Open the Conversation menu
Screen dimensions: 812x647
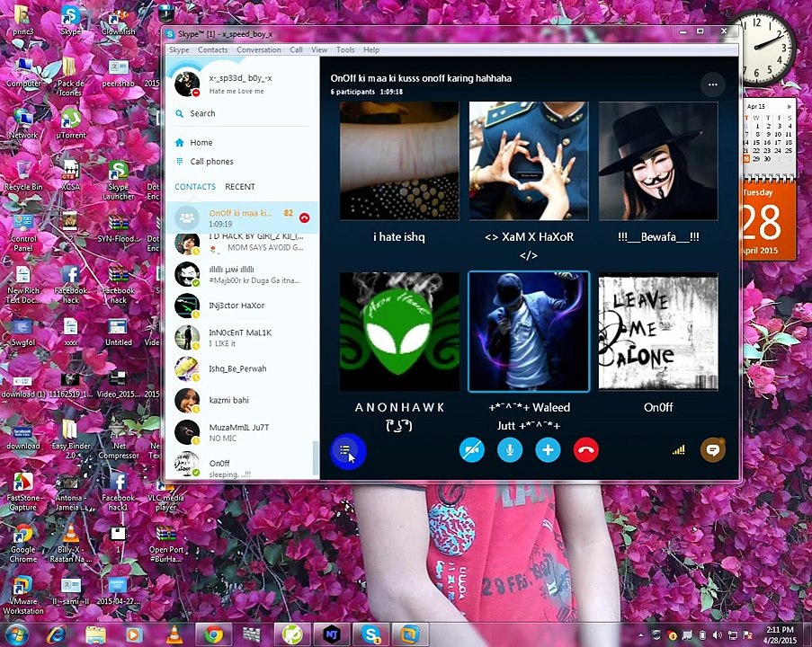coord(258,49)
